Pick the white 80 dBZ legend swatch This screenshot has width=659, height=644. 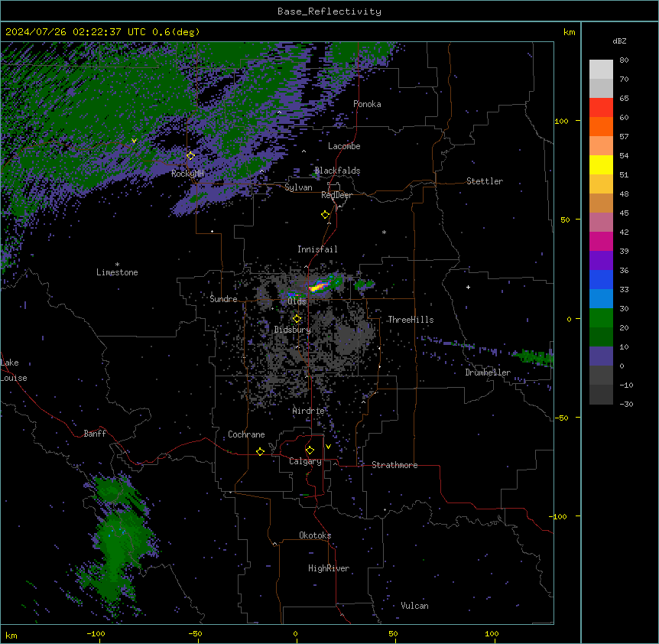(601, 70)
